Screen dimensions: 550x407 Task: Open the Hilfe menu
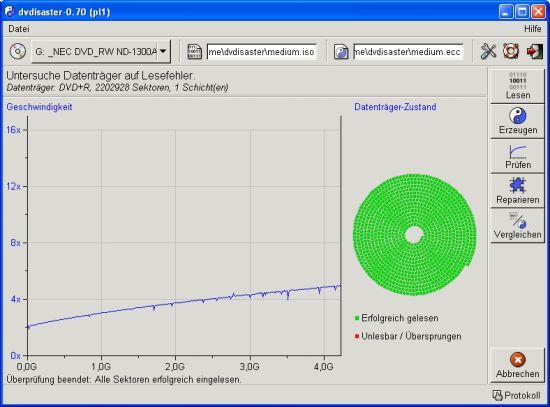532,29
